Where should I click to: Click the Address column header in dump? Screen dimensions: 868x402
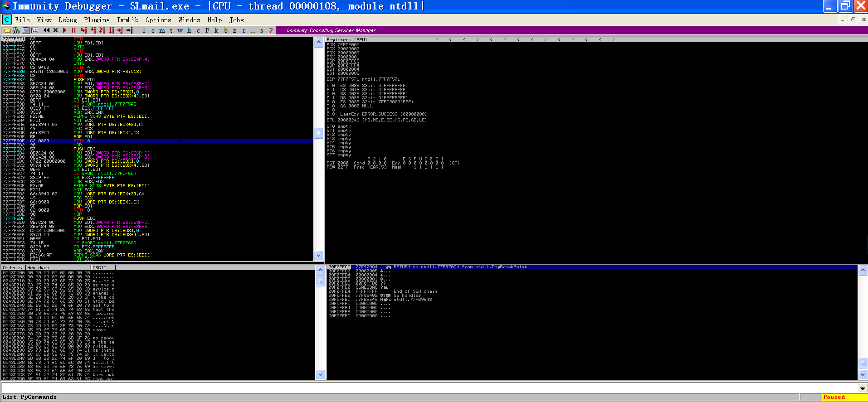click(x=14, y=267)
